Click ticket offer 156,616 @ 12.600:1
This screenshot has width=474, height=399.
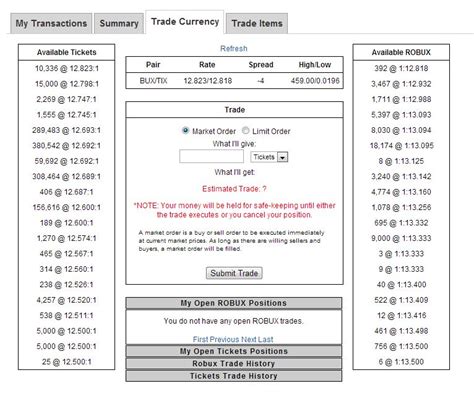66,207
